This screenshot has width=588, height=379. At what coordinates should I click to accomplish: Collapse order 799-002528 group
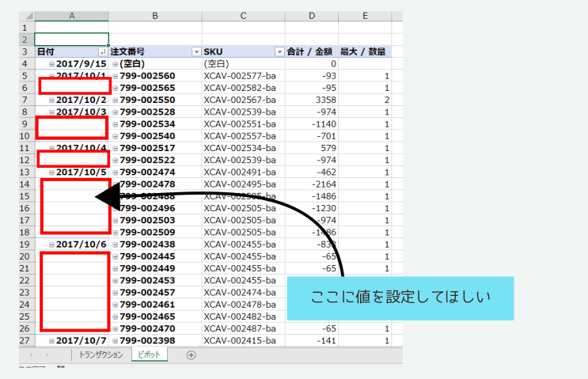[116, 112]
